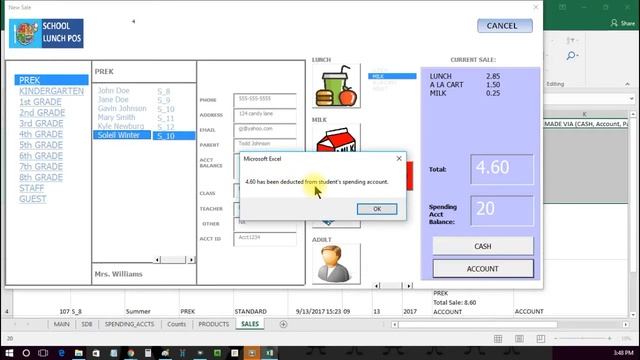Screen dimensions: 640x360
Task: Click the Total value box 4.60
Action: [502, 169]
